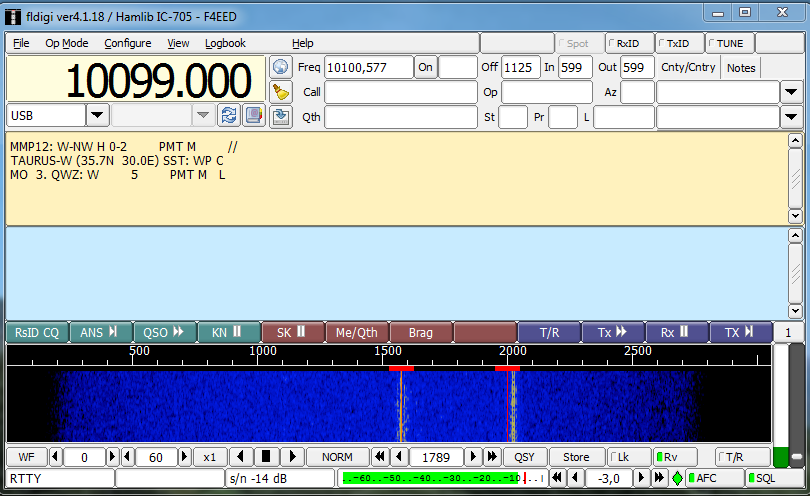The image size is (810, 496).
Task: Change the waterfall zoom x1 button
Action: pyautogui.click(x=210, y=457)
